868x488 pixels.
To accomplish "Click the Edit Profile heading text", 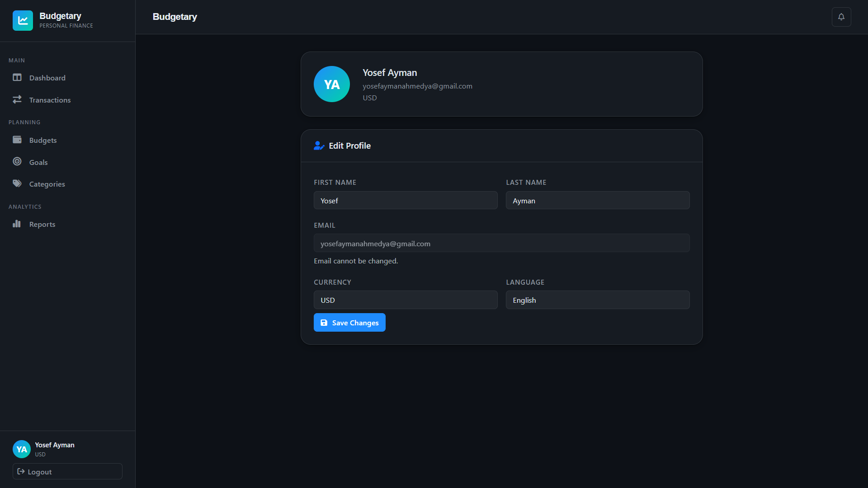I will [350, 145].
